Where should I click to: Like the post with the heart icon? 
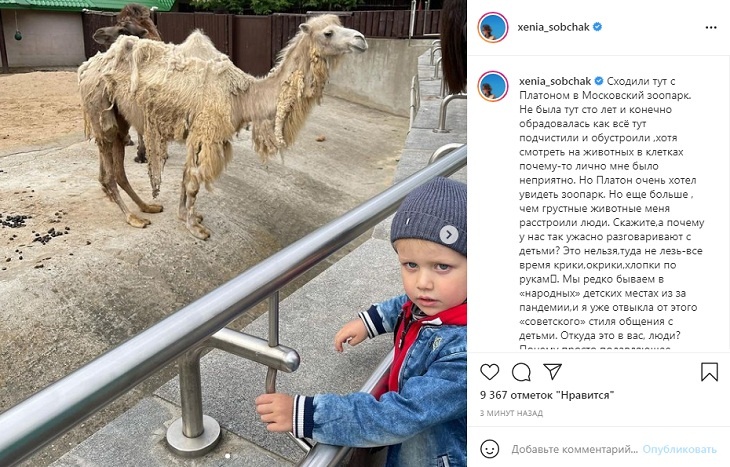coord(489,372)
